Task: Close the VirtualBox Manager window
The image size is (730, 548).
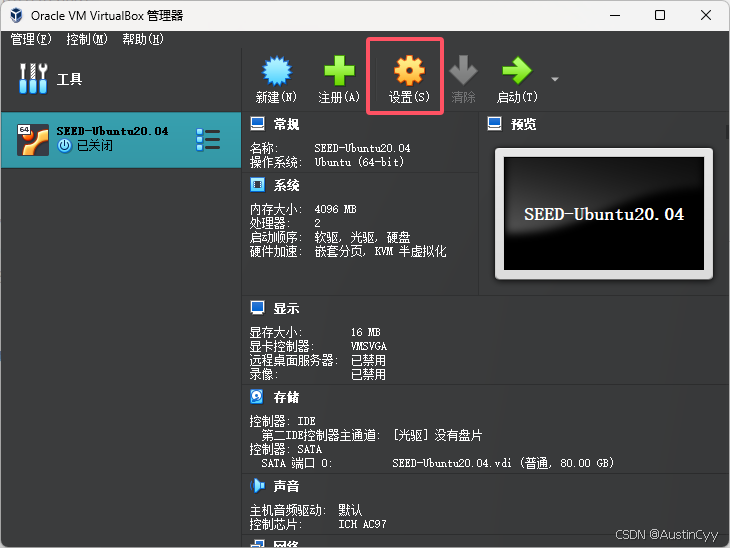Action: pos(706,15)
